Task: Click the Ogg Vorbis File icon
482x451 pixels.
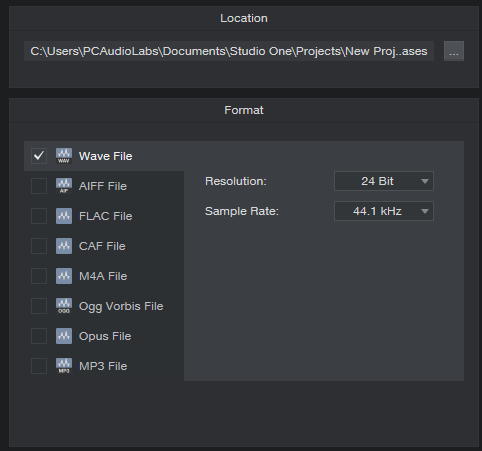Action: coord(64,306)
